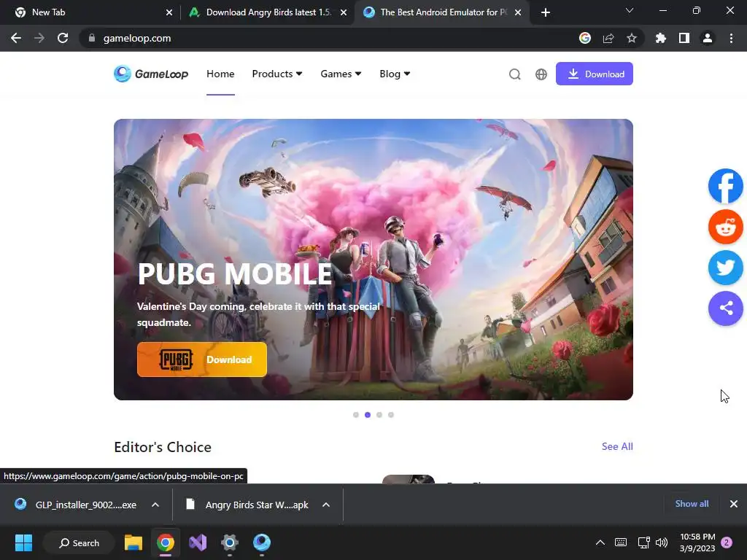View site lock information
Viewport: 747px width, 560px height.
pos(92,38)
